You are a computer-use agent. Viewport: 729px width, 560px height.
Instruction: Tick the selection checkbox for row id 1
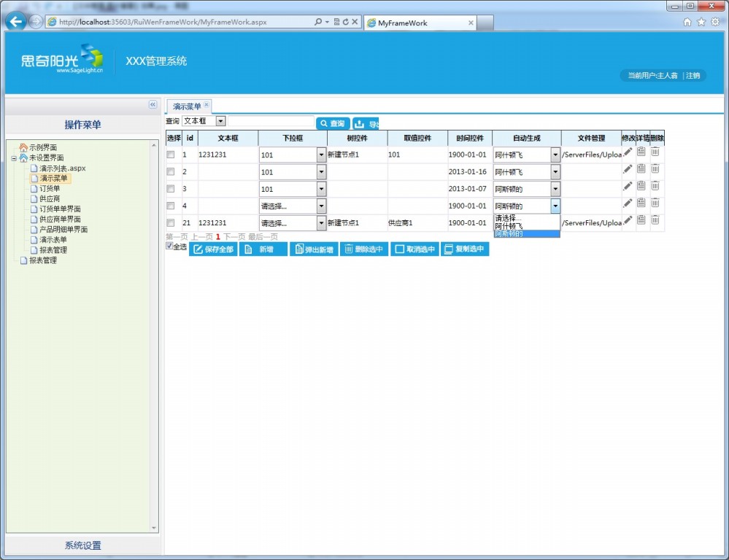click(x=171, y=155)
